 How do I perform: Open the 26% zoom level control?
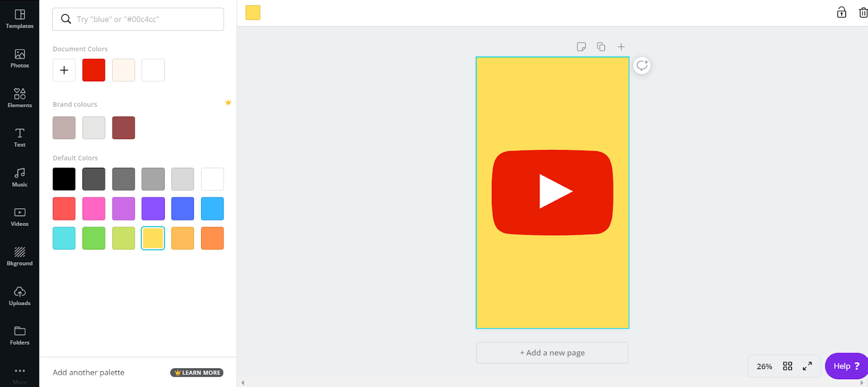point(764,367)
